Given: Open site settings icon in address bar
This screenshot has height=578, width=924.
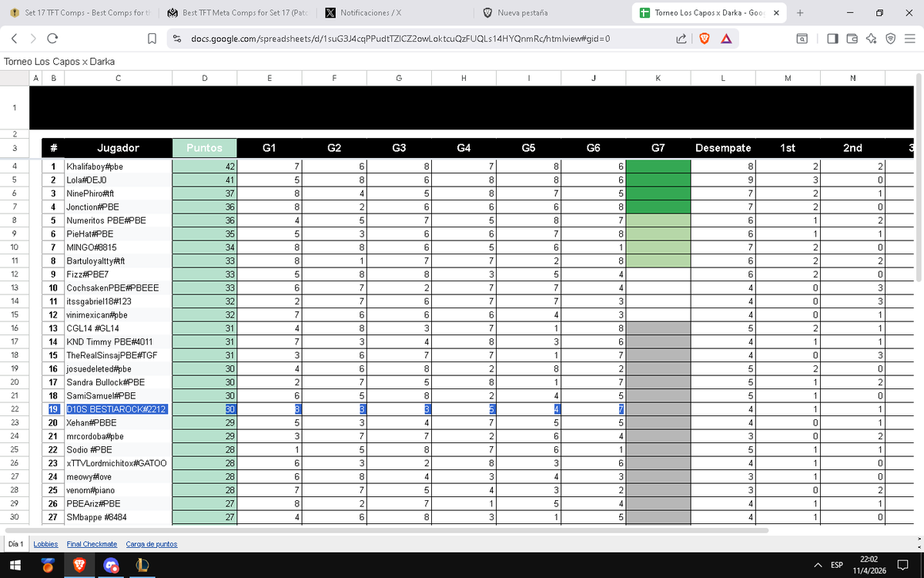Looking at the screenshot, I should (177, 39).
